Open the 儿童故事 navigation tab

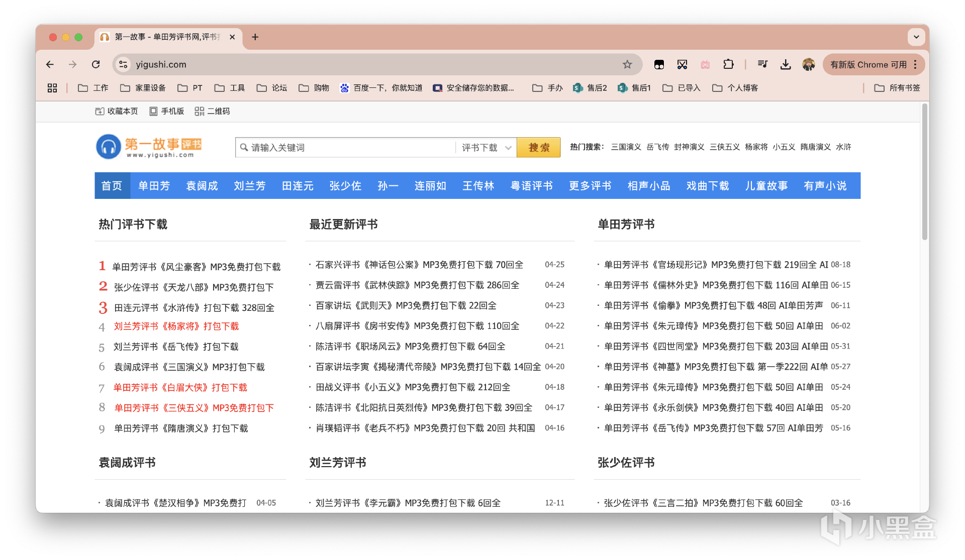tap(766, 186)
